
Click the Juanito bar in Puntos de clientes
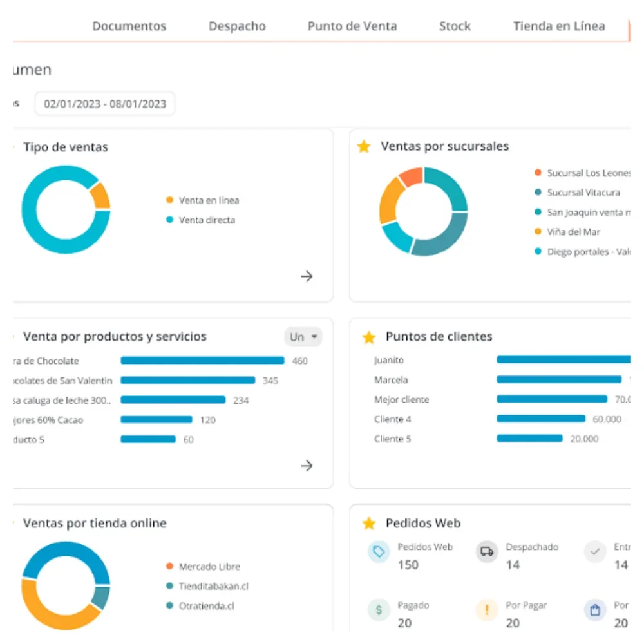tap(563, 360)
